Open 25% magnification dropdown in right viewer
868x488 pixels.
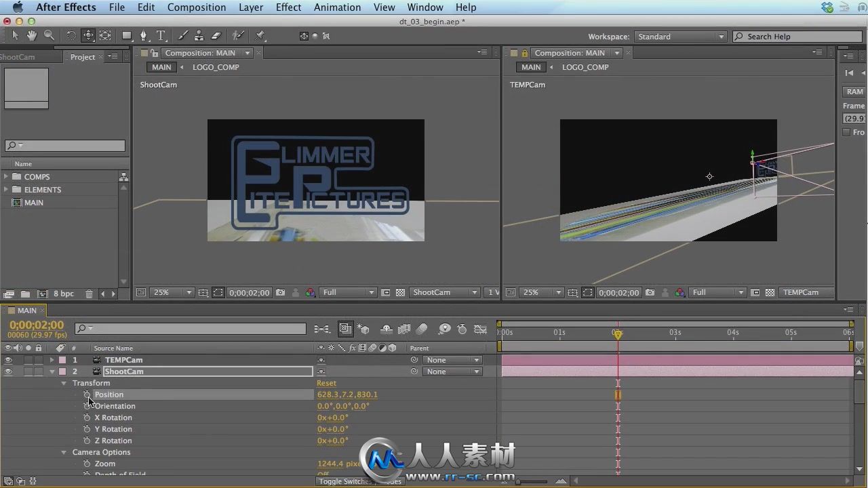542,293
